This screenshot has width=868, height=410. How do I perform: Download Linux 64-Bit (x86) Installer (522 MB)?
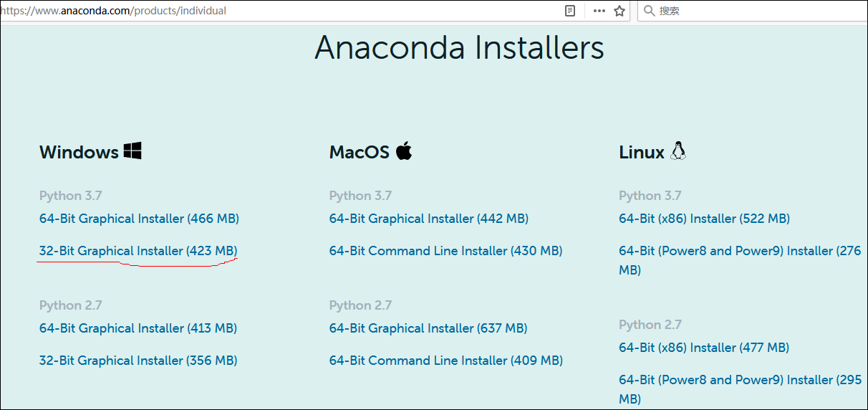[704, 219]
